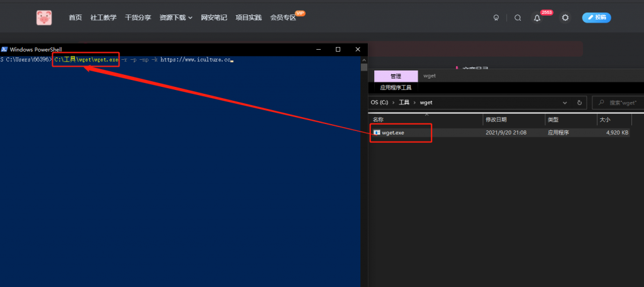Select the 应用程序工具 ribbon tab
The image size is (644, 287).
coord(396,87)
